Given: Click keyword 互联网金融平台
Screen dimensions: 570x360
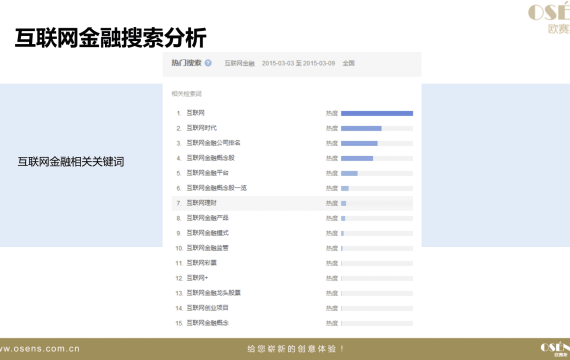Looking at the screenshot, I should pos(208,173).
